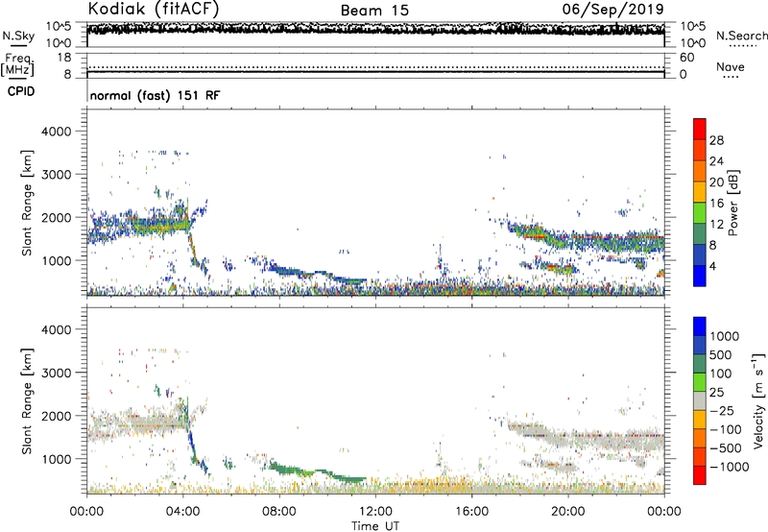Click the dotted Nave line in the frequency panel
This screenshot has width=768, height=532.
click(x=375, y=67)
